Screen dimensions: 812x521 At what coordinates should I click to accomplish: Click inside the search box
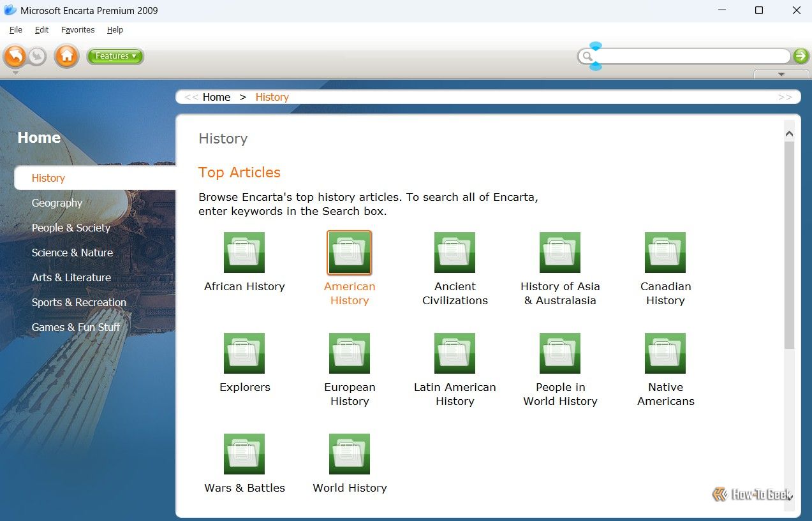pyautogui.click(x=689, y=56)
